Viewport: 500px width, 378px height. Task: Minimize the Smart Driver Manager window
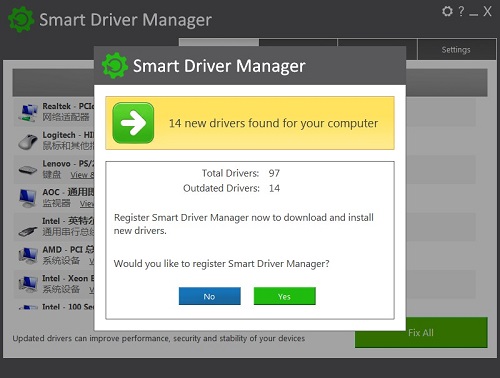pyautogui.click(x=473, y=14)
